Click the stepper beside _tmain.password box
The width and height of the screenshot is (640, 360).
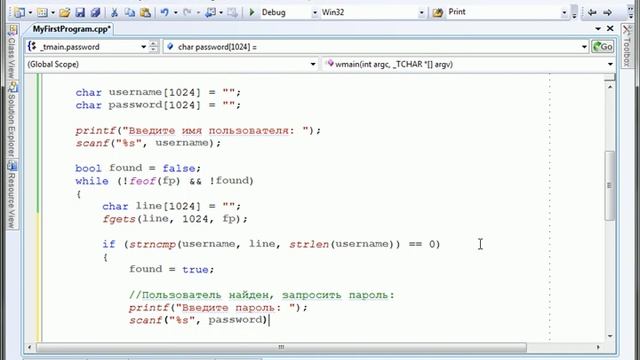coord(153,47)
